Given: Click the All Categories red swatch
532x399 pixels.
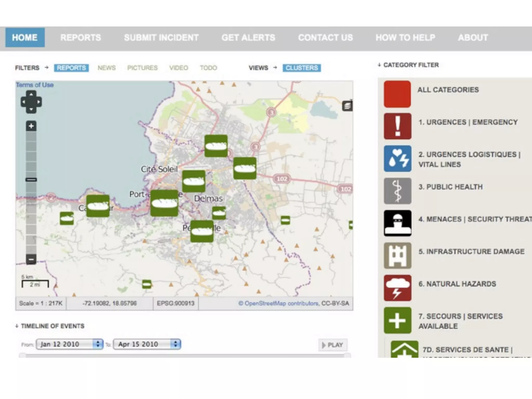Looking at the screenshot, I should (397, 94).
